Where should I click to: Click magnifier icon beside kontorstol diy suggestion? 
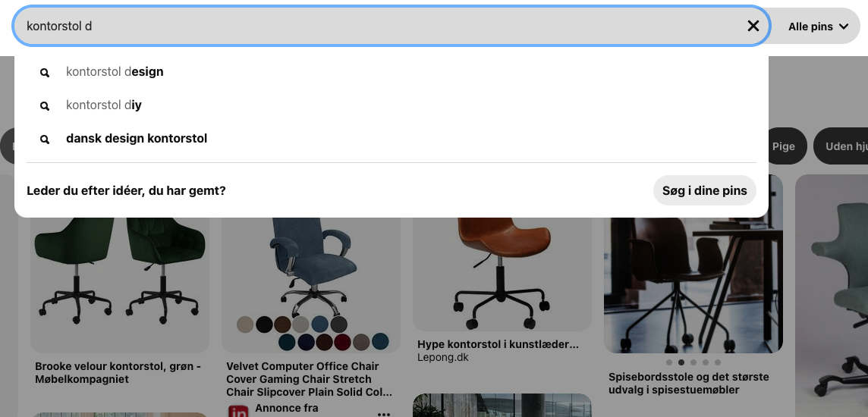pyautogui.click(x=45, y=105)
